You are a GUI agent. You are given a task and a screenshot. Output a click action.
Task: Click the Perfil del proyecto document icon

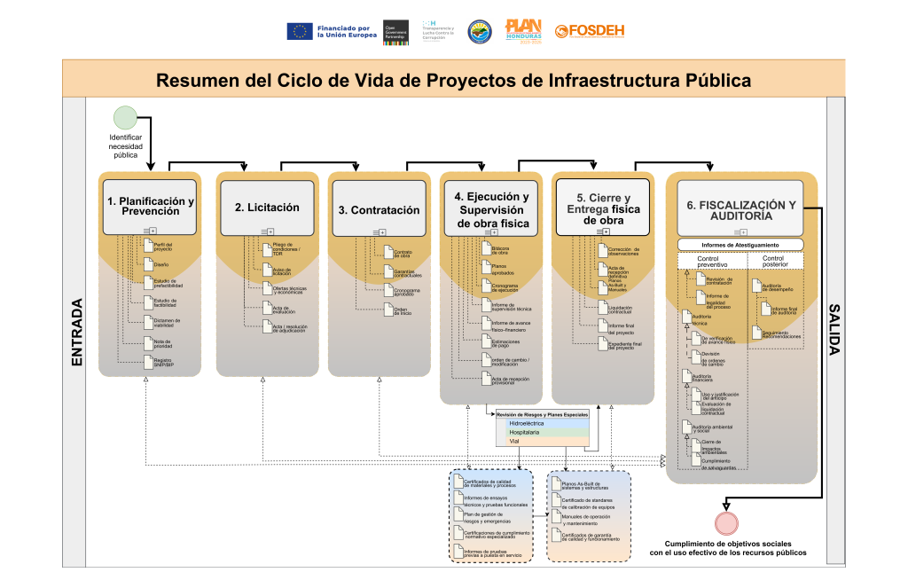148,247
